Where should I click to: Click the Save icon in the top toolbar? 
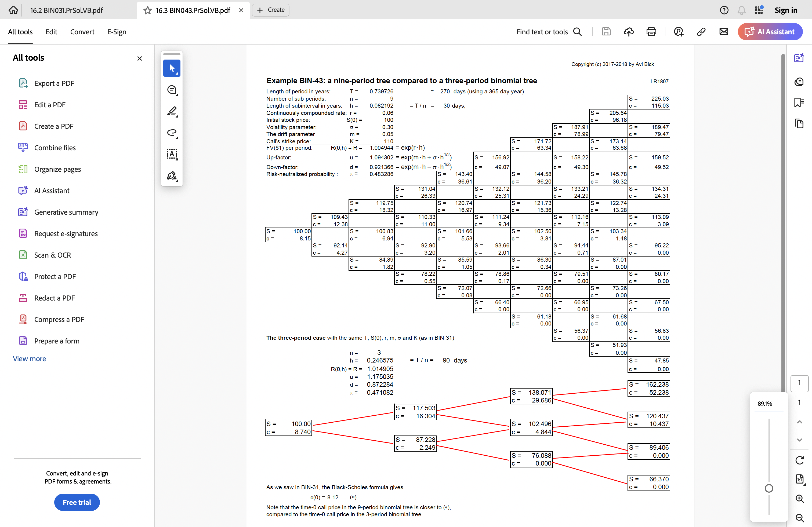tap(606, 31)
